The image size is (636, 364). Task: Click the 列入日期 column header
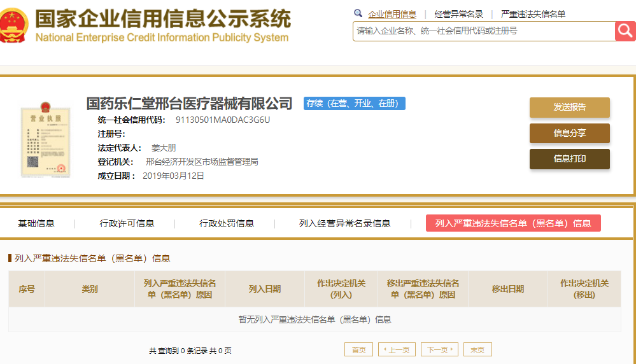click(264, 289)
